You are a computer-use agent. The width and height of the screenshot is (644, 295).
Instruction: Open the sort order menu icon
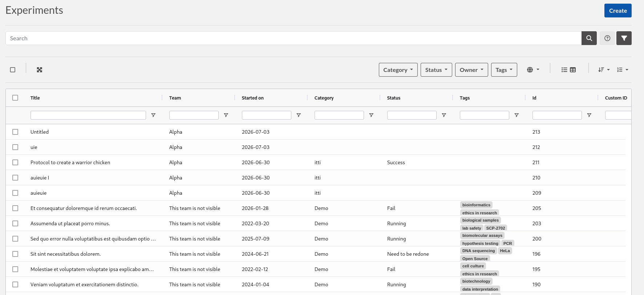[604, 70]
